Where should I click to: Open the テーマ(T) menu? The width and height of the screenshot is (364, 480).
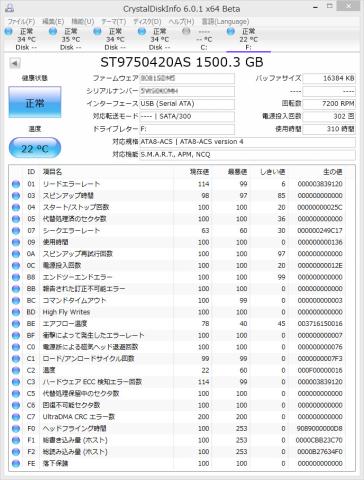point(114,22)
